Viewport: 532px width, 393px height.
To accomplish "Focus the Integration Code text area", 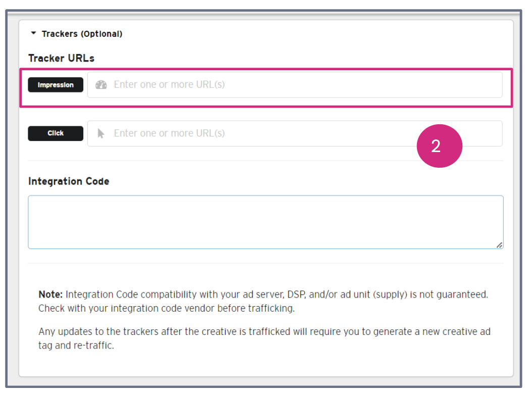I will 265,222.
